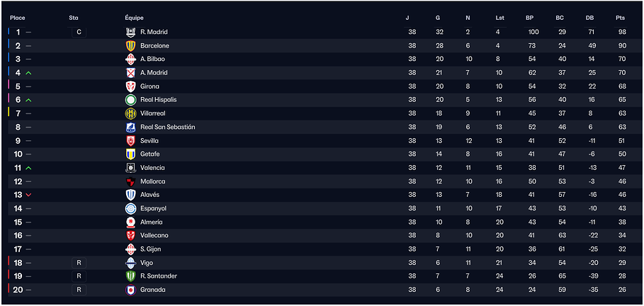
Task: Click the Villarreal yellow badge
Action: (x=130, y=113)
